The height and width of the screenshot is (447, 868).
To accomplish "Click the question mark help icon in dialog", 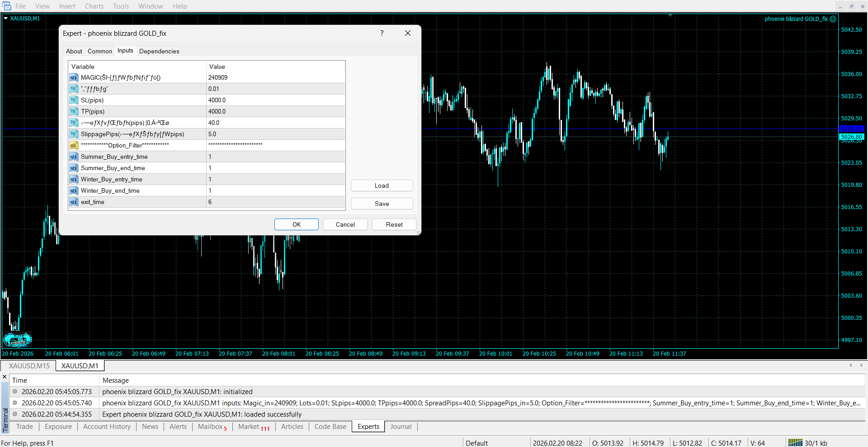I will click(382, 33).
